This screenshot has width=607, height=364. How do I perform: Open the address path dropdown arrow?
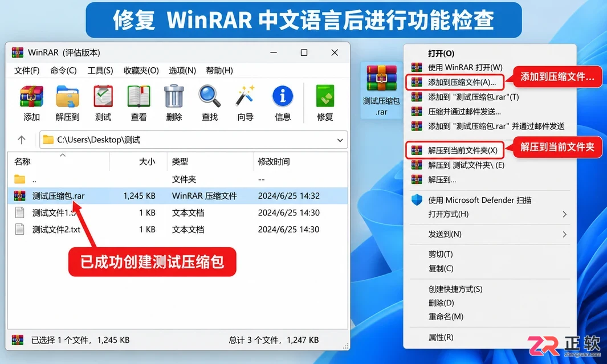coord(340,140)
